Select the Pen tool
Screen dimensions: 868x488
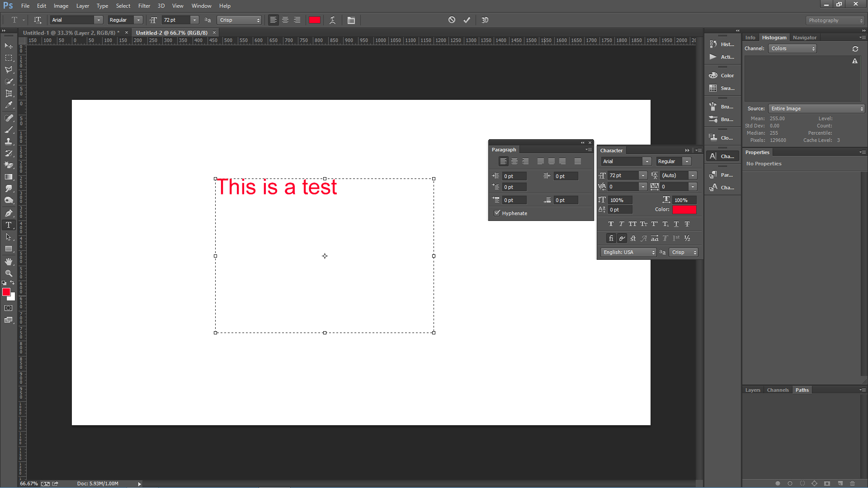click(9, 213)
